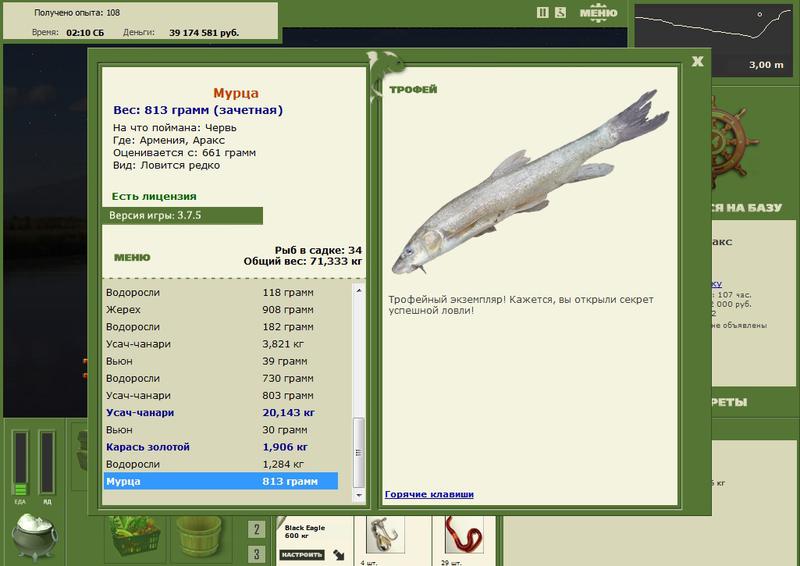Select Водоросли 1,284 кг row
Viewport: 800px width, 566px height.
[220, 464]
